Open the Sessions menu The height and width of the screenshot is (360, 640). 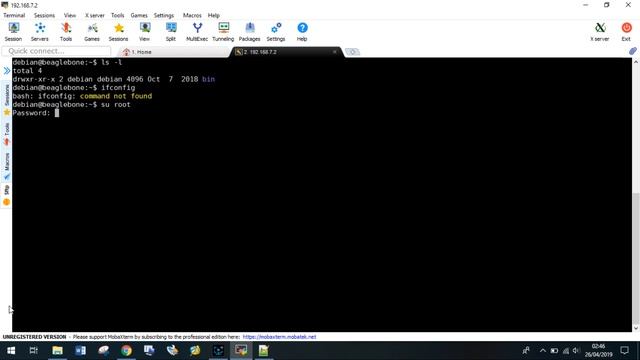[x=44, y=15]
